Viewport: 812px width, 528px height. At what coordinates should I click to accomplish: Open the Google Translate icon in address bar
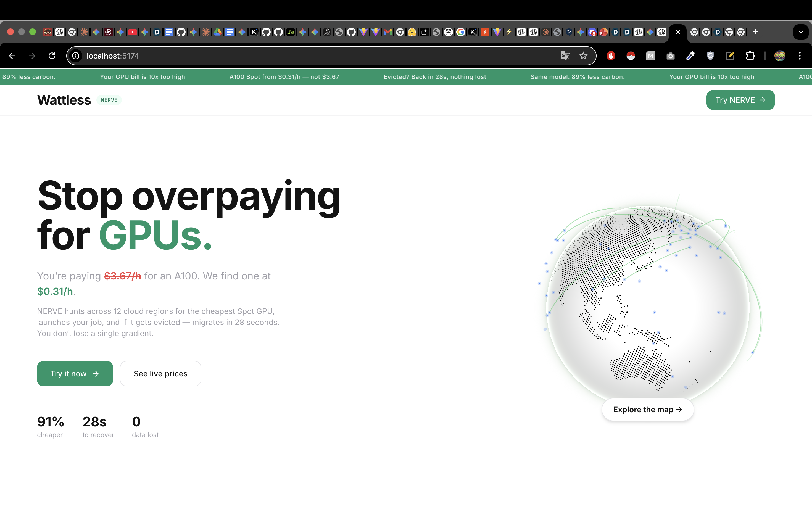(565, 56)
